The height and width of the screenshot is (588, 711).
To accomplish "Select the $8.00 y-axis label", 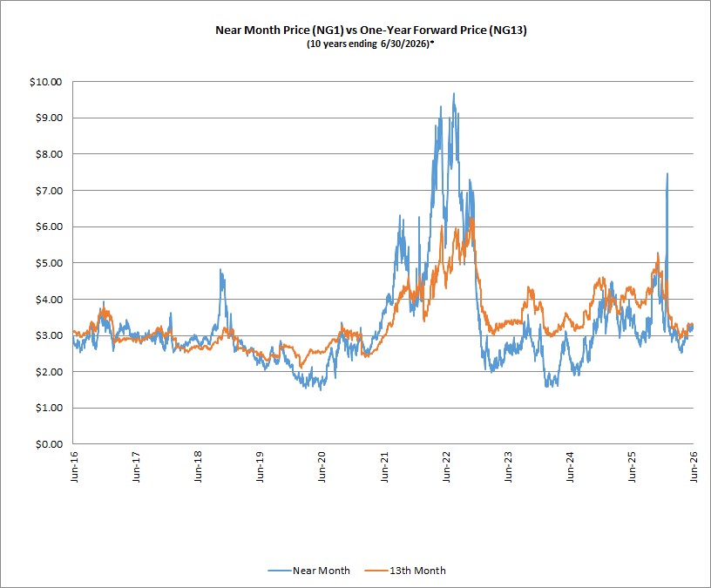I will 49,154.
